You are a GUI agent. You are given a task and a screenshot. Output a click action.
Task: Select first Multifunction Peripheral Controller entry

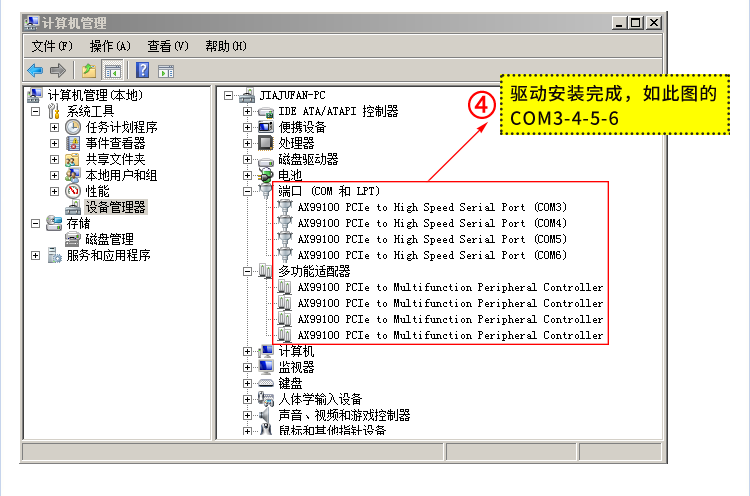[450, 287]
